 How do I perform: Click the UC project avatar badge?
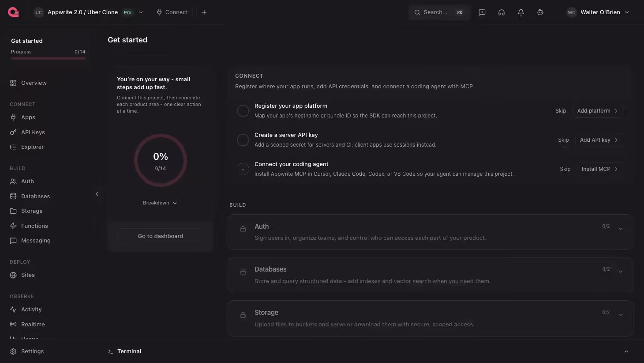(x=39, y=12)
